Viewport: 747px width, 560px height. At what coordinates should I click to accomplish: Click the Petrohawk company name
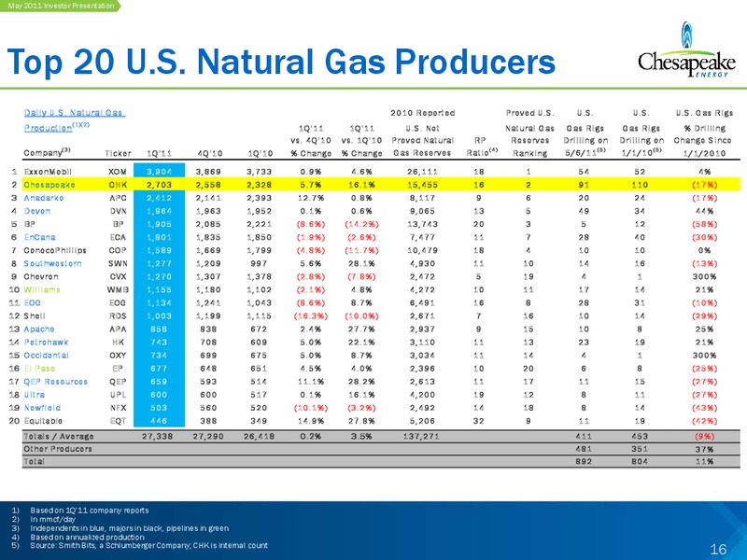click(x=46, y=342)
